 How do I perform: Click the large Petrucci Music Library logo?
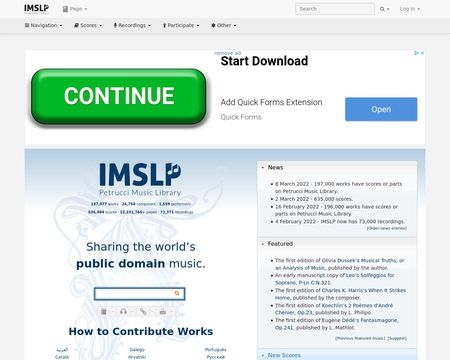pos(140,179)
